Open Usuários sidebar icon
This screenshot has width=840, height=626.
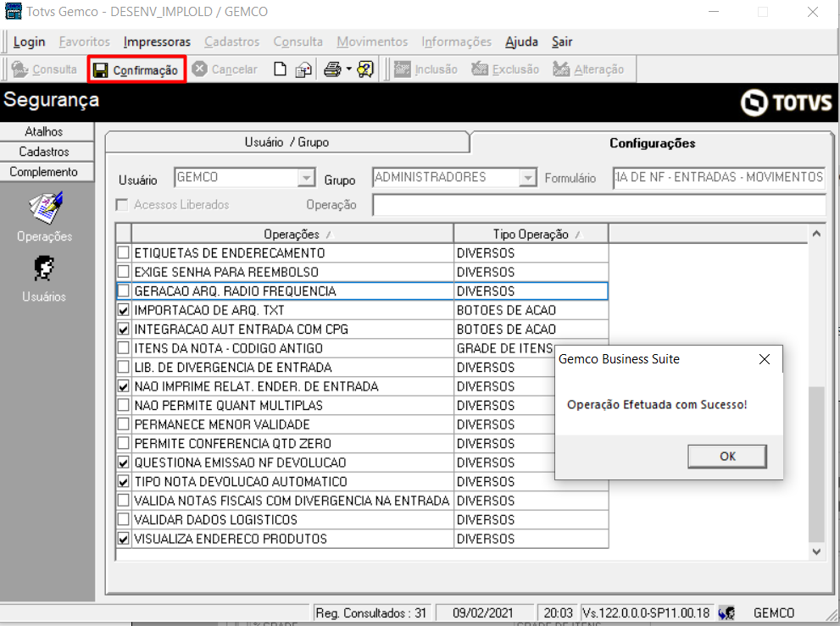point(44,269)
